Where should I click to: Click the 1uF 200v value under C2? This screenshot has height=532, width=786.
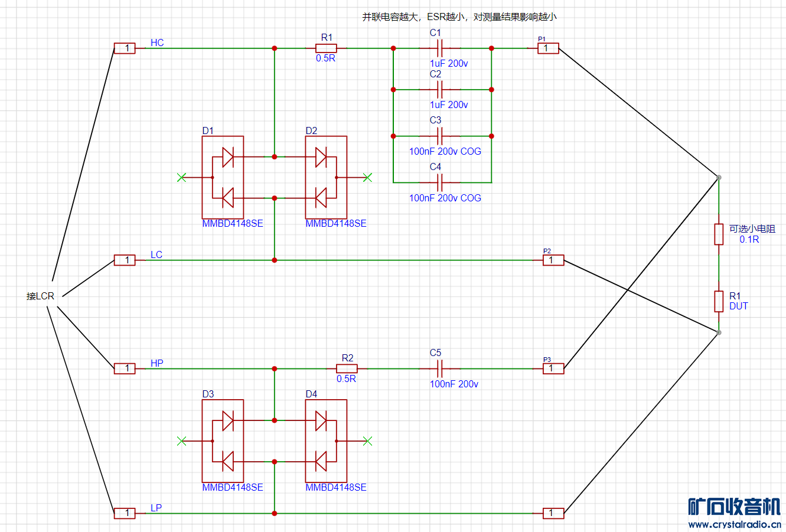pyautogui.click(x=449, y=105)
